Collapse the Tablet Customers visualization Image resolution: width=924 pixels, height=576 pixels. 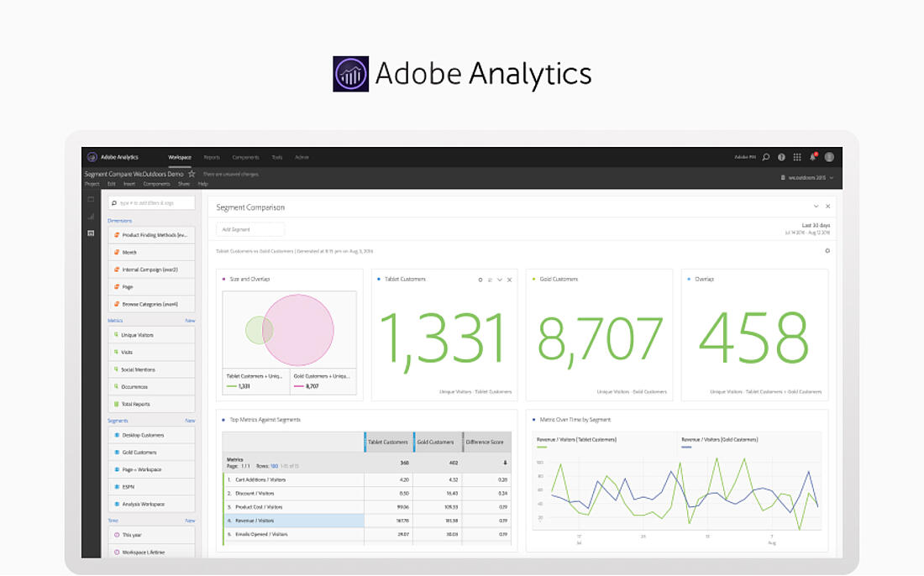500,280
